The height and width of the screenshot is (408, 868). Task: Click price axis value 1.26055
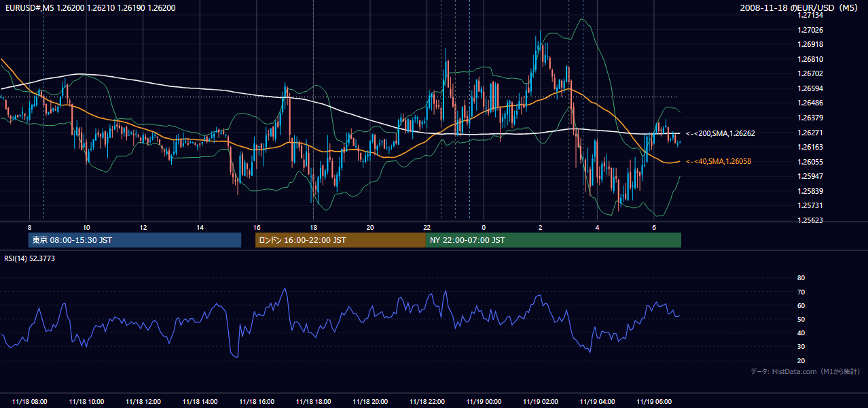tap(810, 162)
